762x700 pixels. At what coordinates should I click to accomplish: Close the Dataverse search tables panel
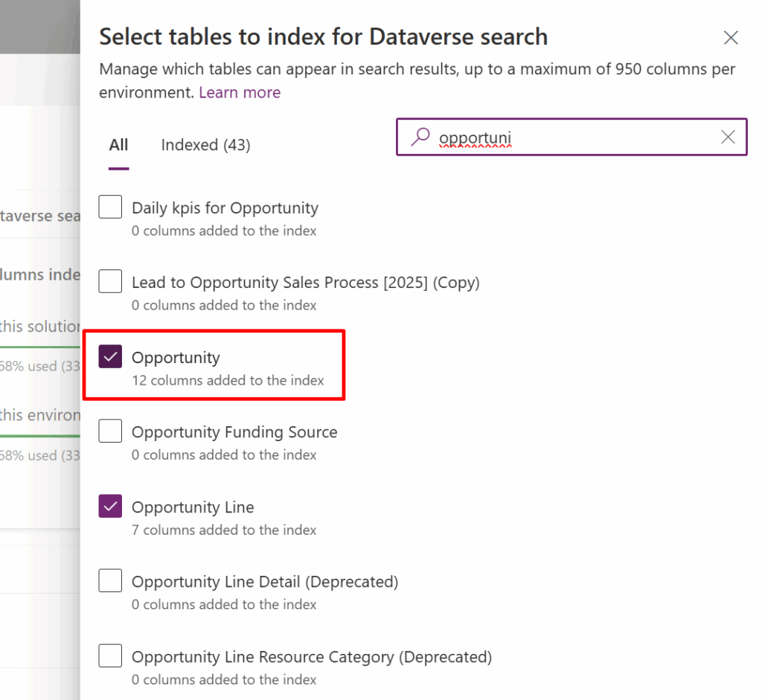click(x=731, y=38)
